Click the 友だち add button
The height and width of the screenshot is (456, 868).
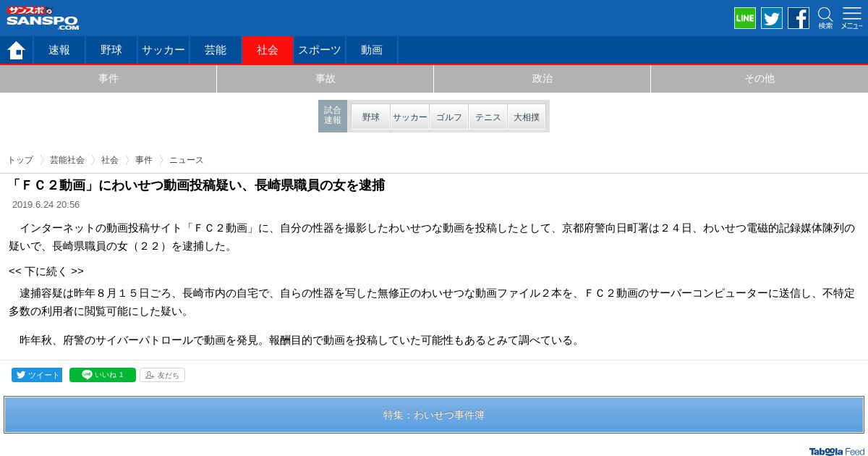[162, 375]
